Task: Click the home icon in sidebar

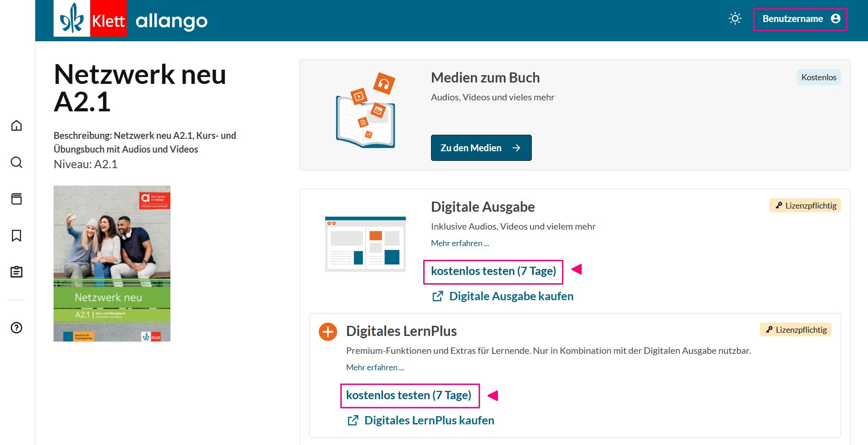Action: pos(16,126)
